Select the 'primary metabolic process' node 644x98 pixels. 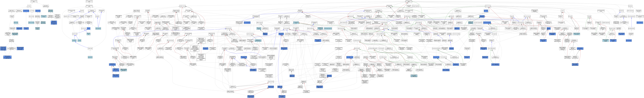tap(186, 16)
